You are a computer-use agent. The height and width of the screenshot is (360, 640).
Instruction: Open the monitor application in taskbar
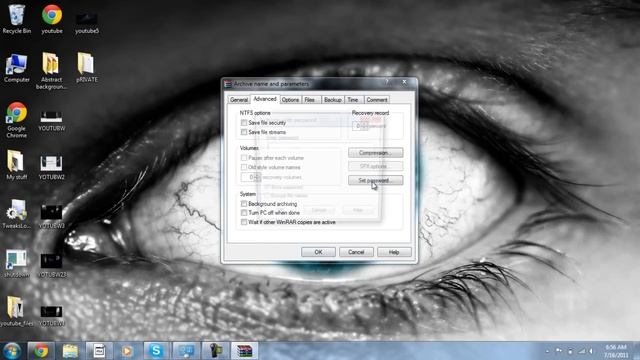tap(186, 351)
